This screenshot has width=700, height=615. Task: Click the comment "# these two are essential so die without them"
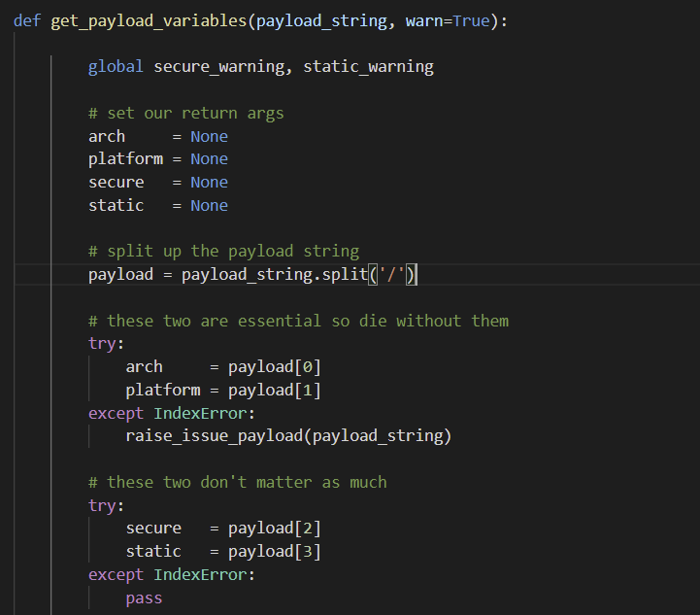[298, 322]
